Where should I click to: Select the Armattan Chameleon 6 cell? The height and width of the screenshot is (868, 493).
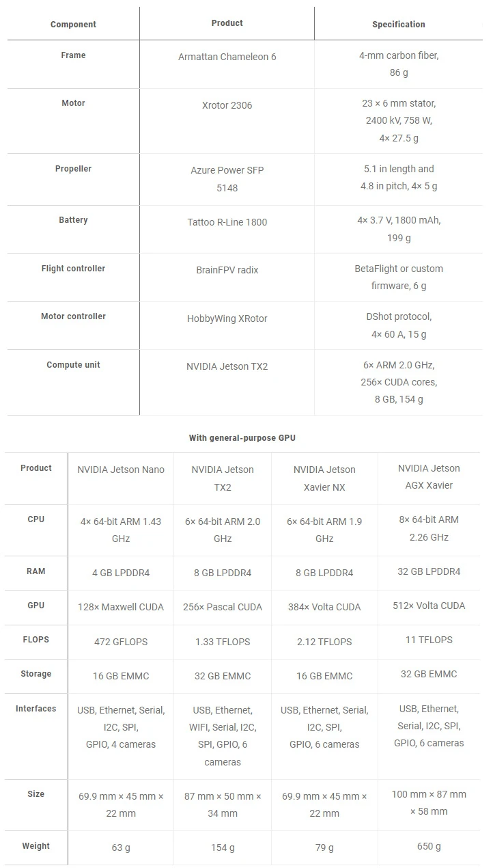tap(227, 57)
